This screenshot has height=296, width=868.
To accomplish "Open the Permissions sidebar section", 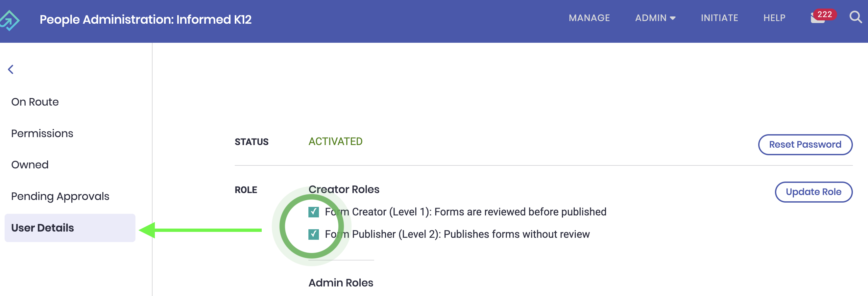I will [42, 134].
